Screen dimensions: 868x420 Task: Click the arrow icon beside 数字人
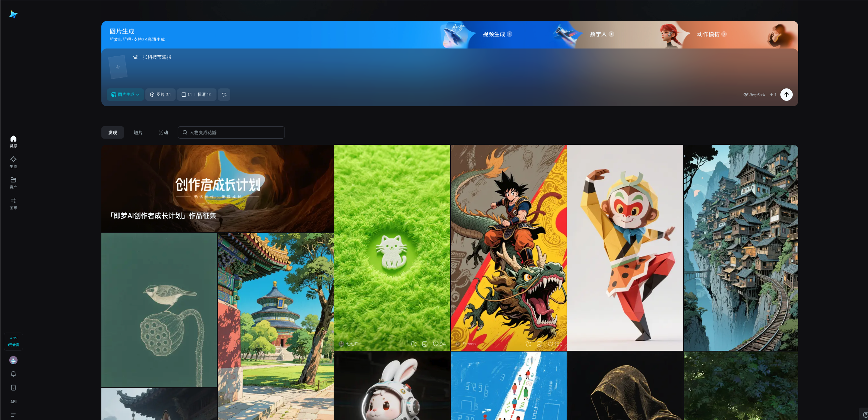coord(611,34)
